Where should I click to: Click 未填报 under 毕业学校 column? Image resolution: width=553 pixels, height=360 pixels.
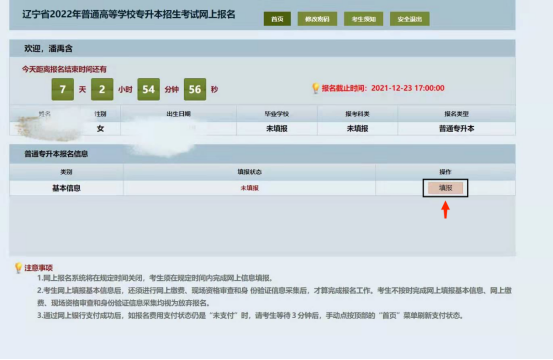277,129
